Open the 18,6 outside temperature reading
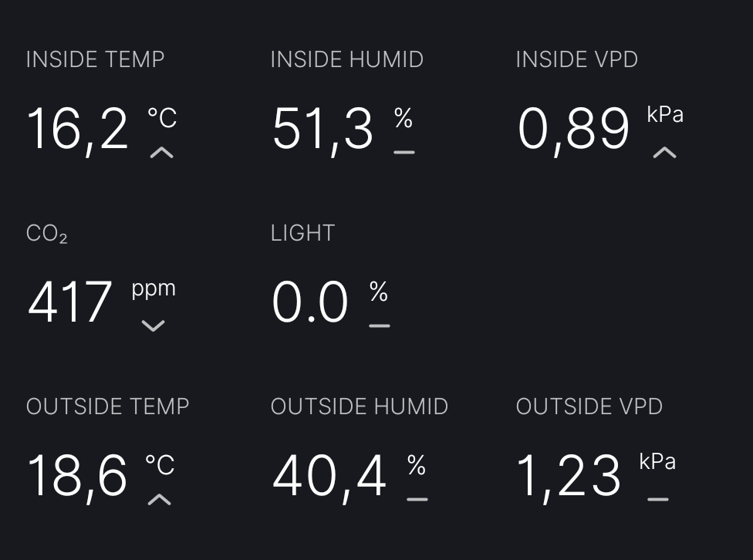The height and width of the screenshot is (560, 753). click(x=77, y=476)
